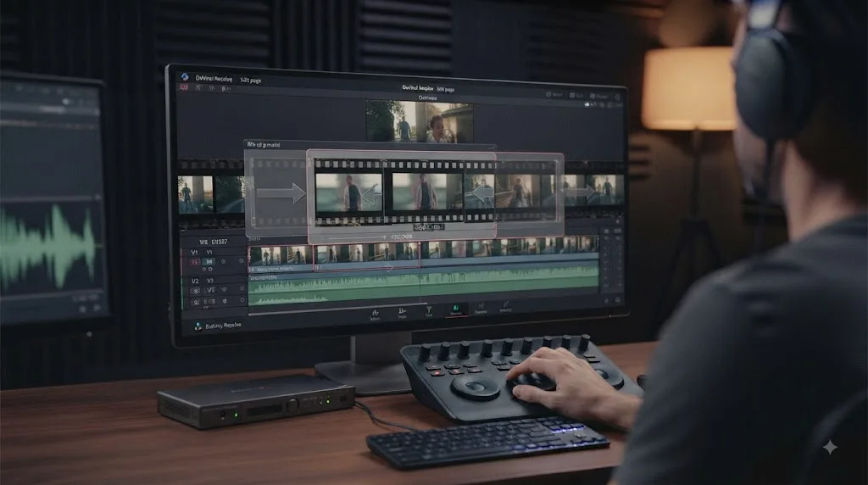Select the short lower audio clip with waveform
868x485 pixels.
click(x=288, y=299)
